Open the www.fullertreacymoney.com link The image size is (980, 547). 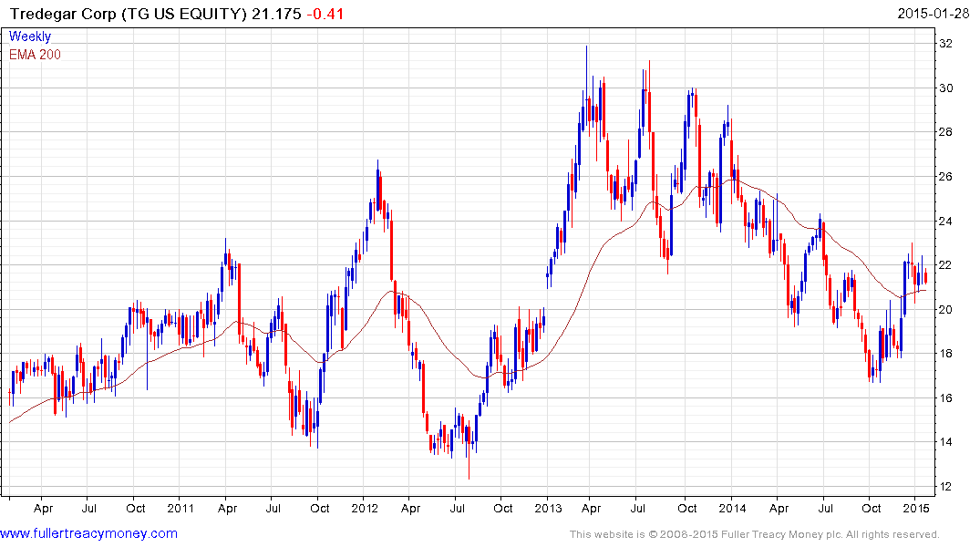[88, 533]
